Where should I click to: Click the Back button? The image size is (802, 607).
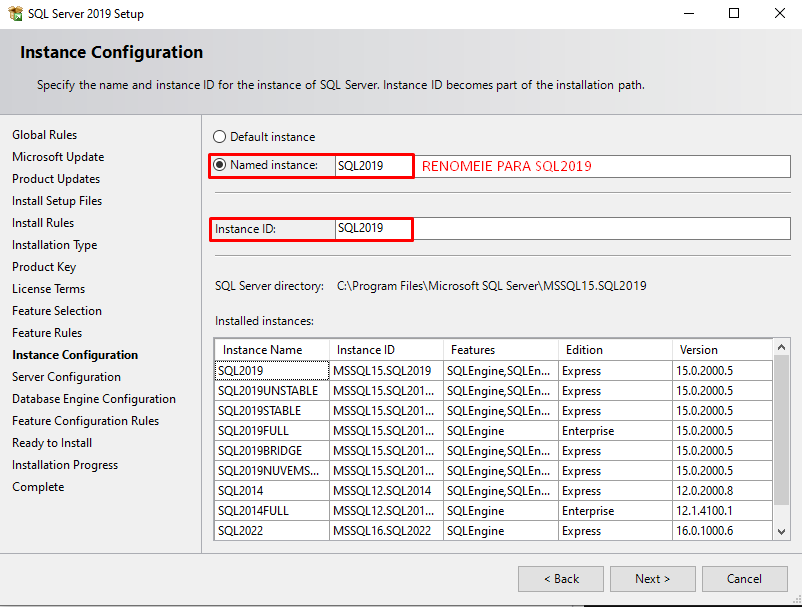(561, 579)
